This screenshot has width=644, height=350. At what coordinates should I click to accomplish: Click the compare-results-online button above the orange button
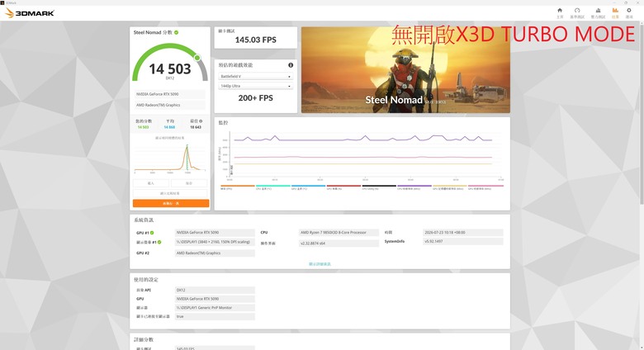click(170, 193)
